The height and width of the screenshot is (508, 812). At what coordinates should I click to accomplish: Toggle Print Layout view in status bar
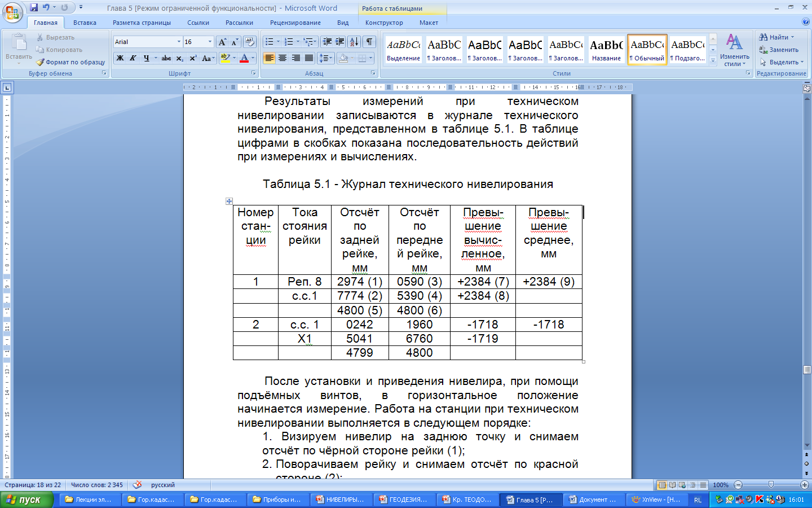click(x=662, y=485)
